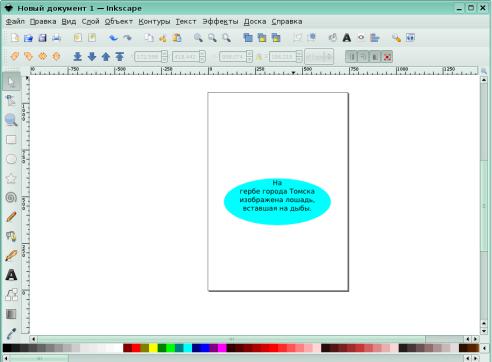Raise selection to top icon
492x362 pixels.
tap(120, 56)
